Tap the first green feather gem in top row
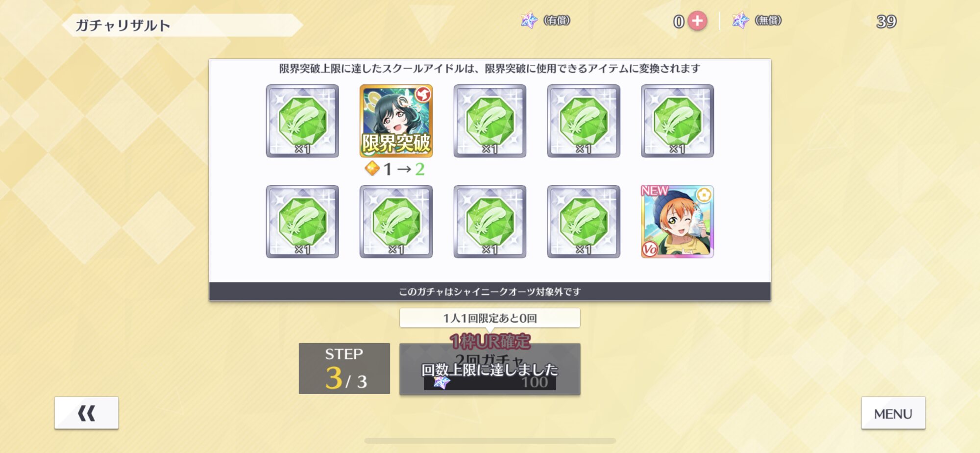Viewport: 980px width, 453px height. point(302,121)
